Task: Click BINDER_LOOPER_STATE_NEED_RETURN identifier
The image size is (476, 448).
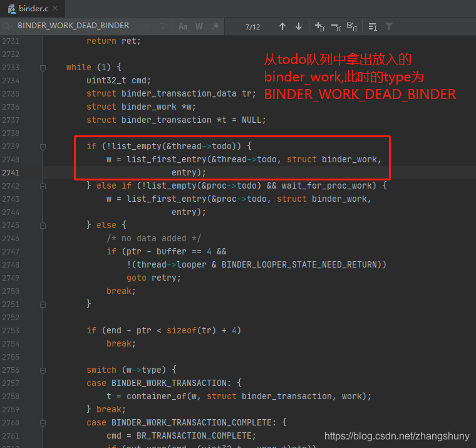Action: click(299, 264)
